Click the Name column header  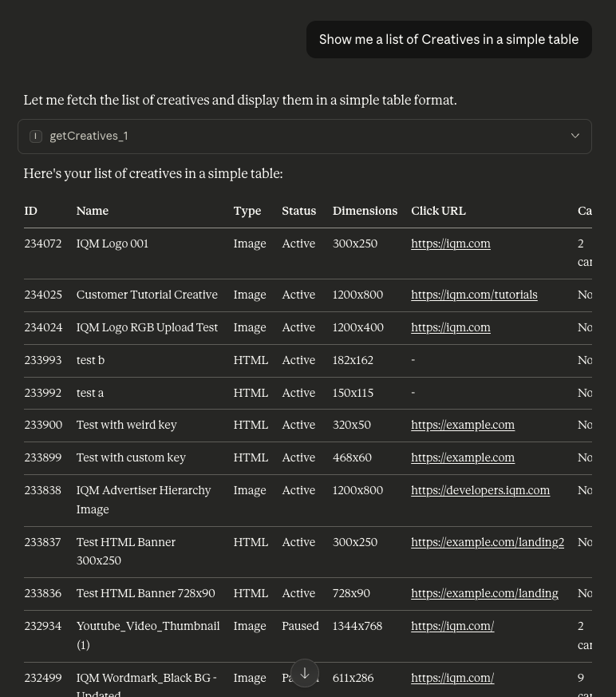tap(93, 211)
